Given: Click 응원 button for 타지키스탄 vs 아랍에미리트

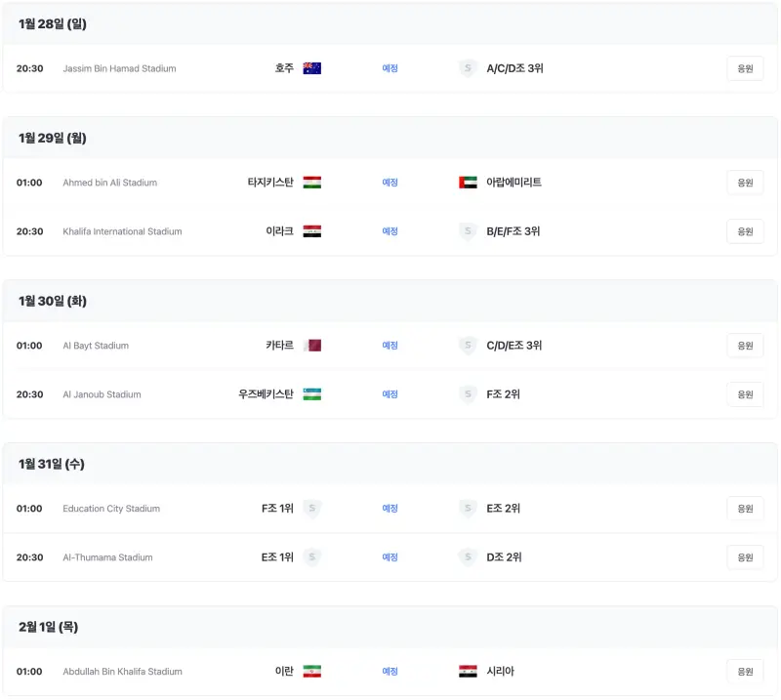Looking at the screenshot, I should click(x=745, y=183).
